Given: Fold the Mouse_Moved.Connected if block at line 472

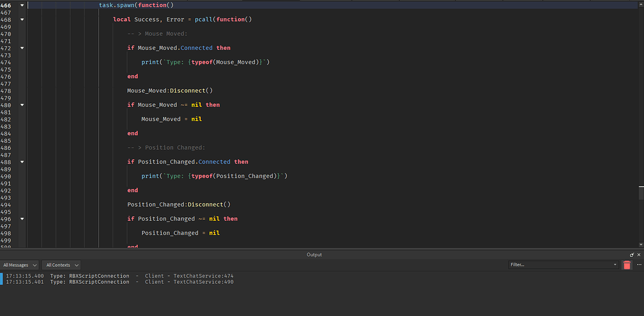Looking at the screenshot, I should 23,48.
